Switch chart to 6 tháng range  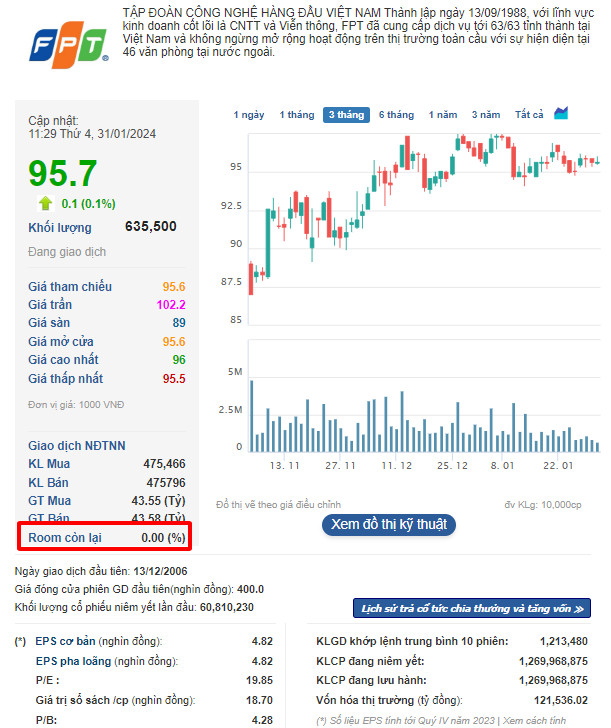pyautogui.click(x=396, y=115)
